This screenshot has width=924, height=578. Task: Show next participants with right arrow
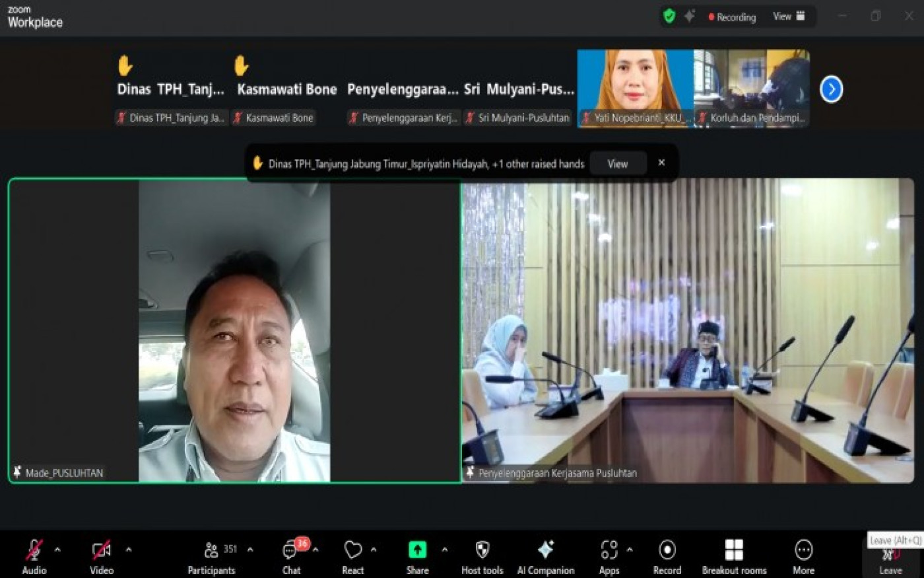point(831,89)
